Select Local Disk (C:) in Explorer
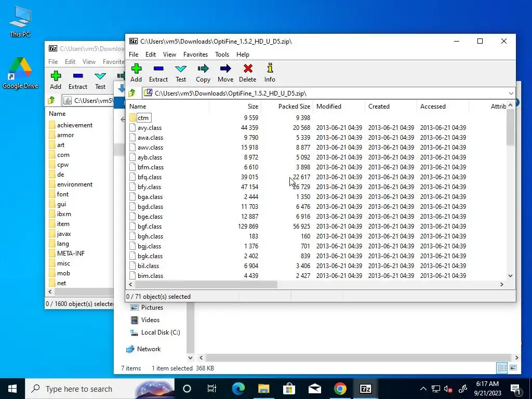532x399 pixels. 161,332
